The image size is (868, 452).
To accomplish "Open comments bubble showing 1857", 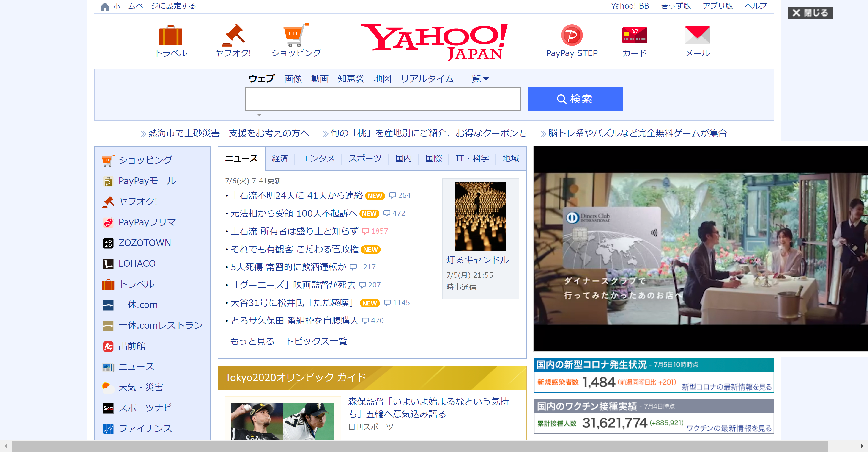I will pos(375,231).
